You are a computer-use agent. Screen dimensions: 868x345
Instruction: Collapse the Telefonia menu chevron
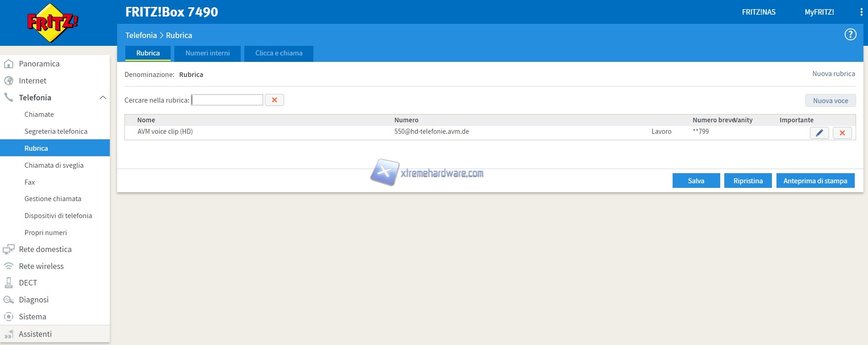[x=103, y=98]
